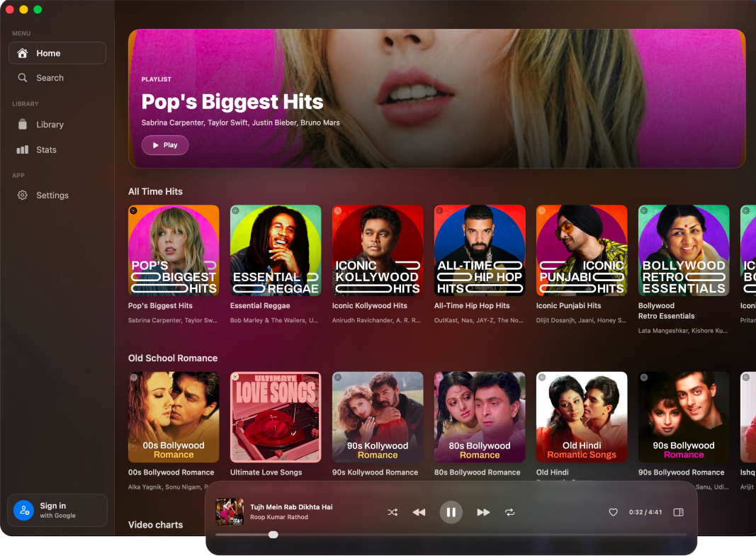756x556 pixels.
Task: Click the All Time Hits section heading
Action: 155,191
